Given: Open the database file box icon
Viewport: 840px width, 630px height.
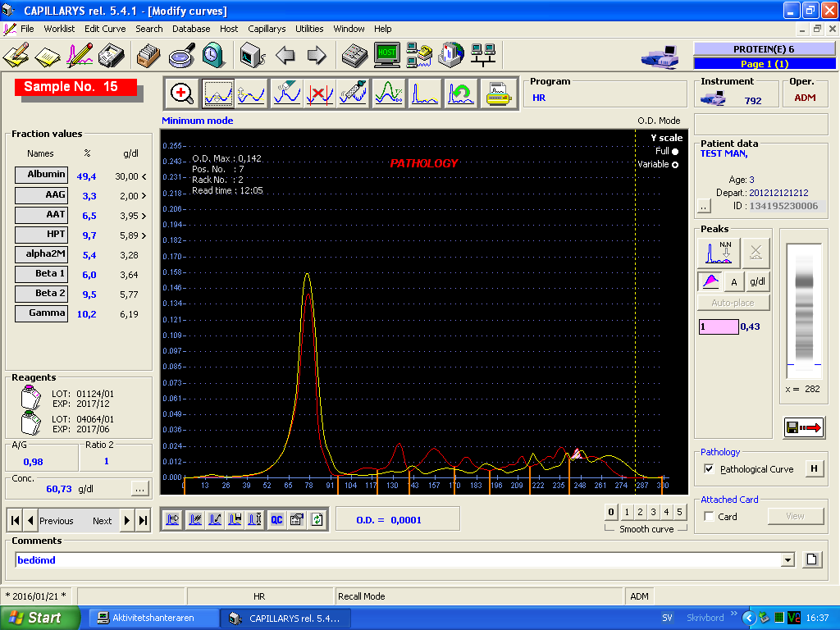Looking at the screenshot, I should coord(148,55).
